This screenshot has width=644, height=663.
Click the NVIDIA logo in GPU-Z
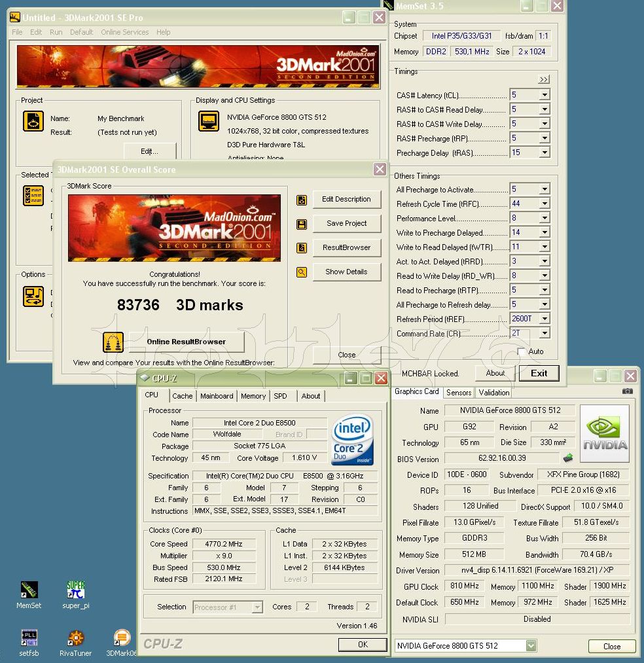click(x=605, y=433)
